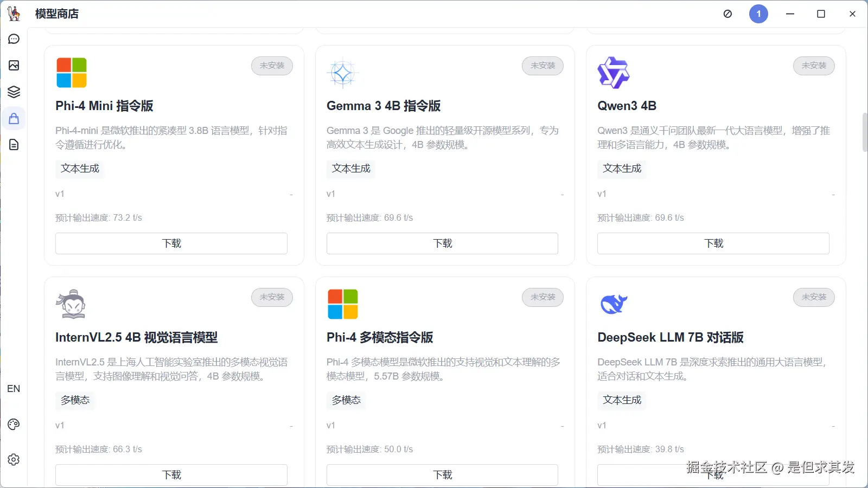Screen dimensions: 868x488
Task: Download InternVL2.5 4B 视觉语言模型
Action: 171,475
